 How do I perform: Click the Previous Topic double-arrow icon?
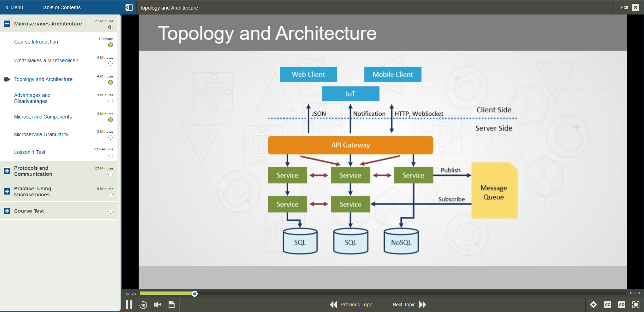pos(333,305)
